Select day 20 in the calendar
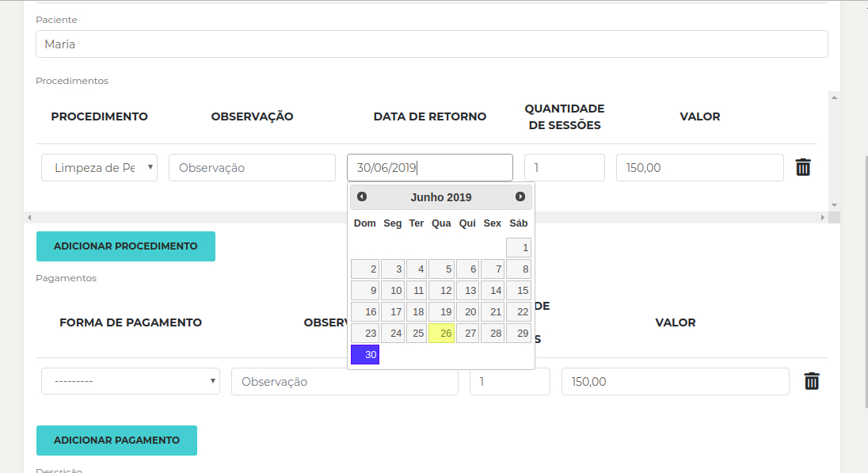The height and width of the screenshot is (473, 868). pyautogui.click(x=468, y=312)
